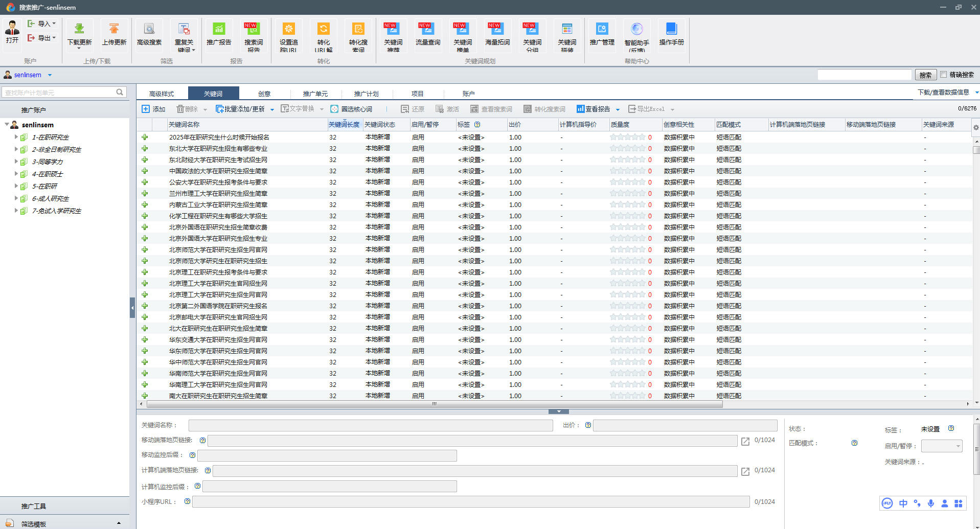
Task: Click the 下载更新 download icon
Action: click(x=79, y=30)
